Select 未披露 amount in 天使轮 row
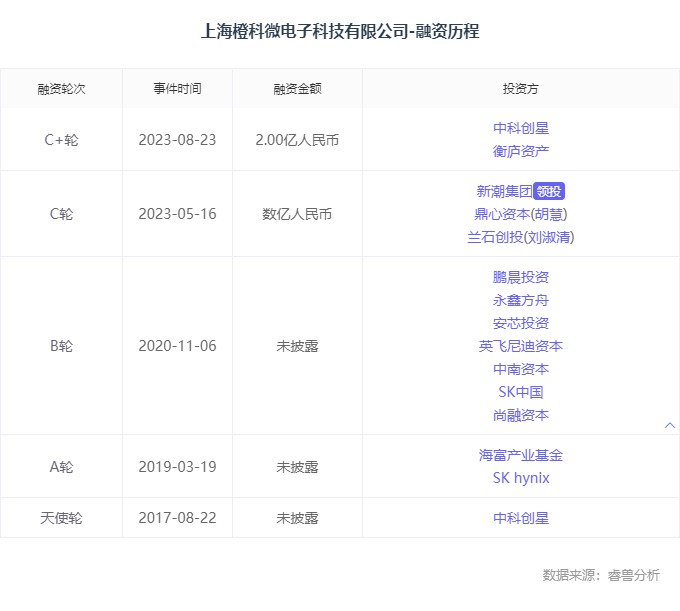Viewport: 680px width, 611px height. (297, 518)
